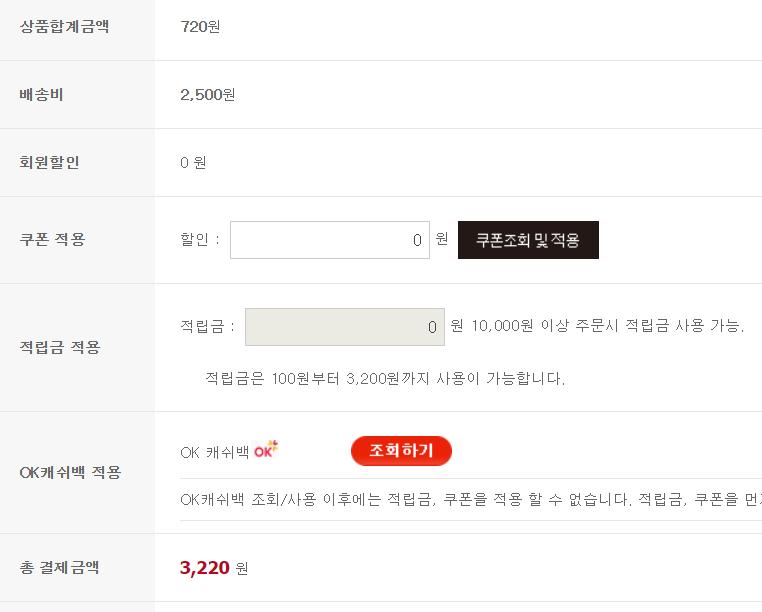Click the 배송비 row label

tap(42, 95)
